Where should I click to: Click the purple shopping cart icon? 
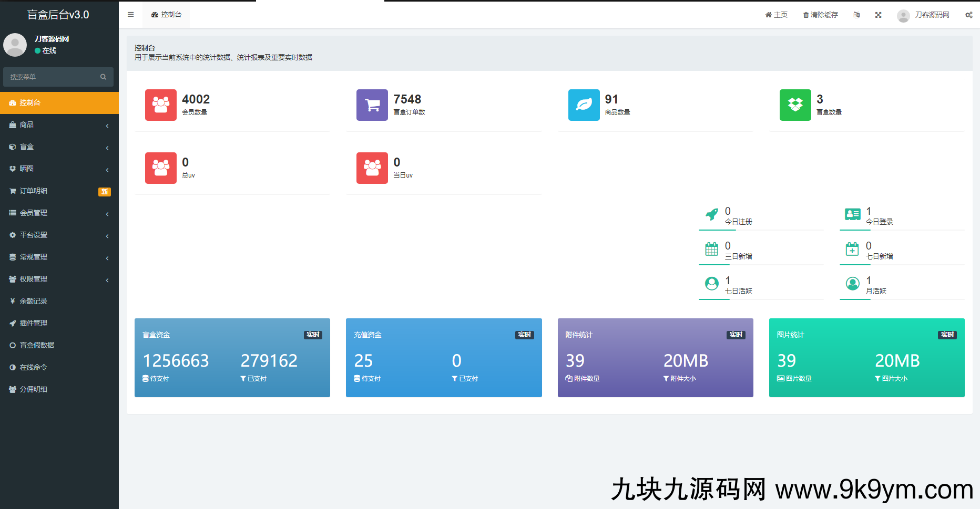pyautogui.click(x=372, y=105)
